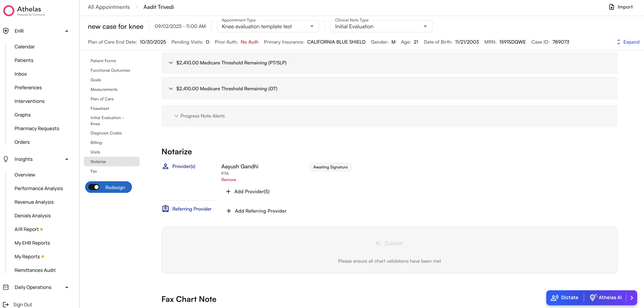The width and height of the screenshot is (644, 308).
Task: Collapse the EHR sidebar section
Action: (x=67, y=31)
